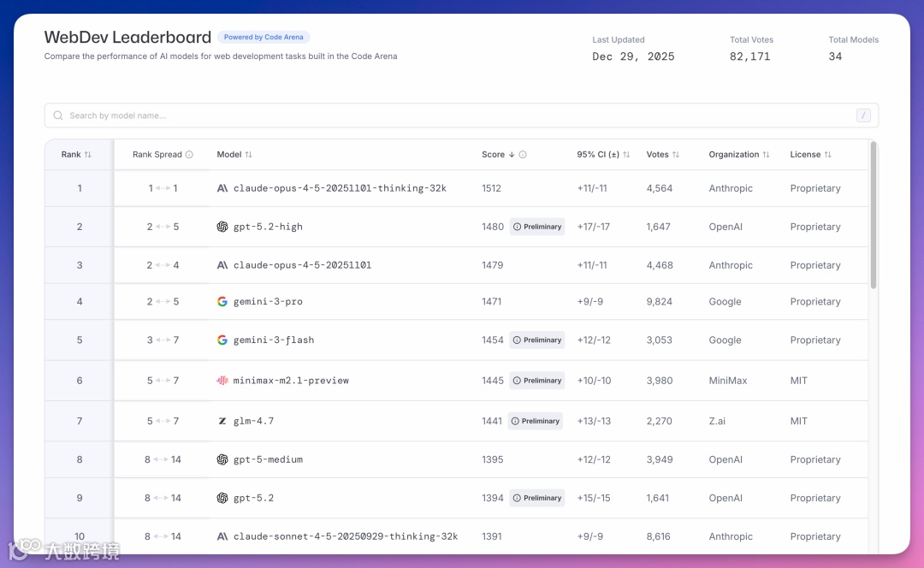Click OpenAI logo beside gpt-5.2-high
The image size is (924, 568).
[x=222, y=227]
